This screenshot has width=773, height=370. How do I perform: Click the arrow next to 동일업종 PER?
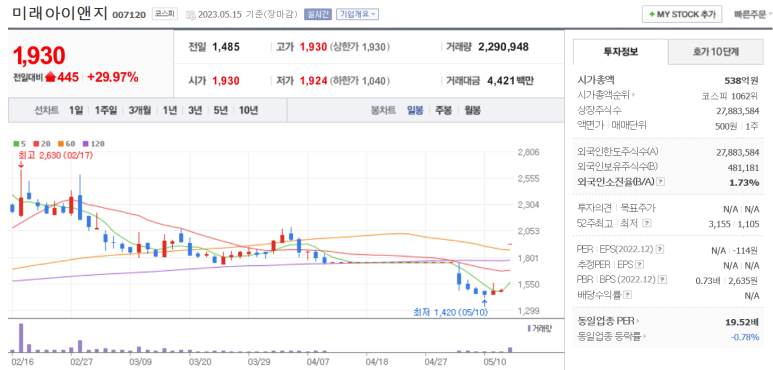tap(637, 321)
